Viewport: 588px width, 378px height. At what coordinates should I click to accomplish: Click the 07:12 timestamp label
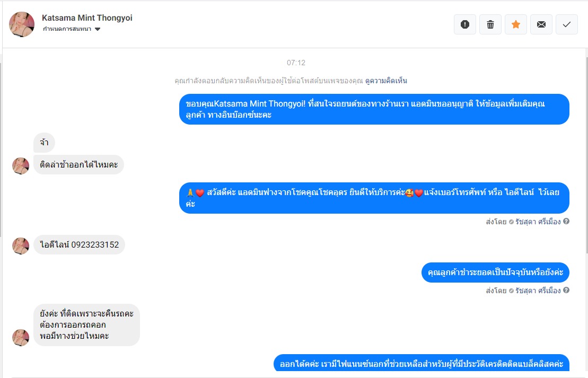point(296,63)
